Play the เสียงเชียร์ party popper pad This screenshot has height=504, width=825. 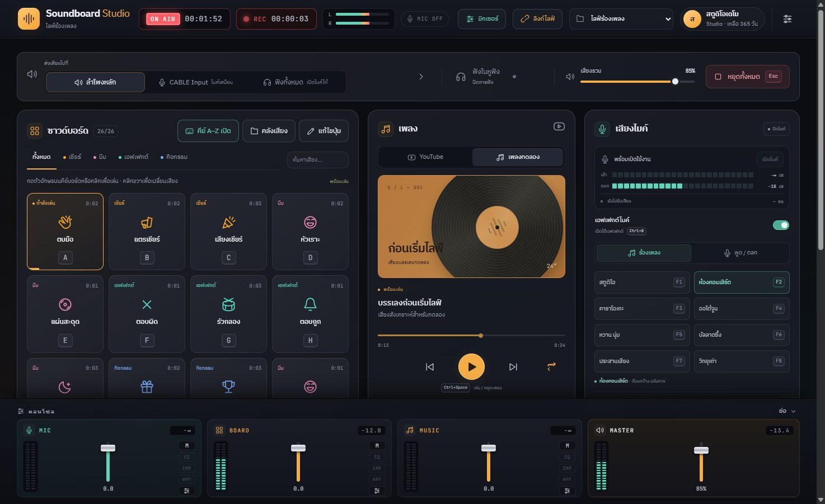(x=228, y=232)
